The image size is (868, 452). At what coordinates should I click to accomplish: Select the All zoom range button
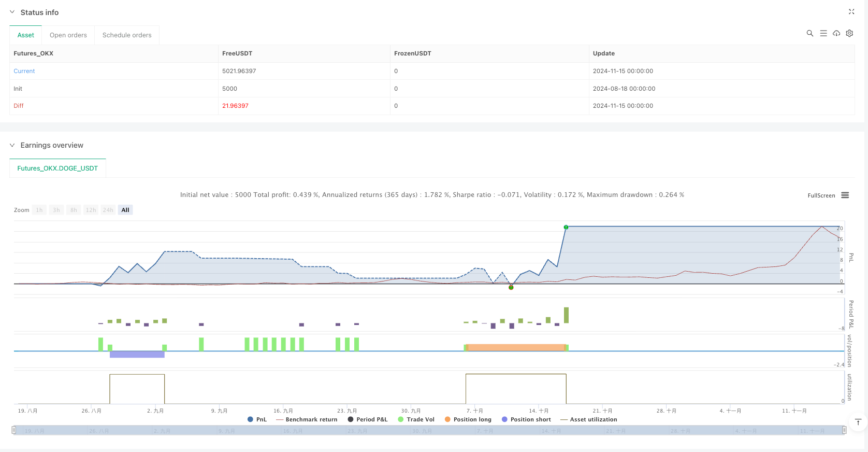click(125, 210)
